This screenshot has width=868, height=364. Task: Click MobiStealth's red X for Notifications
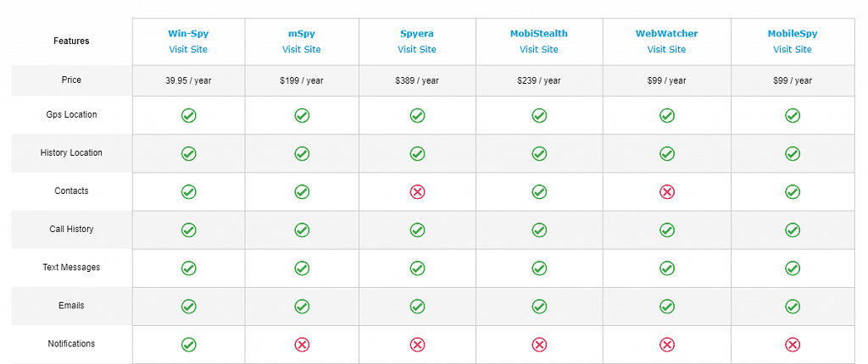pos(539,345)
